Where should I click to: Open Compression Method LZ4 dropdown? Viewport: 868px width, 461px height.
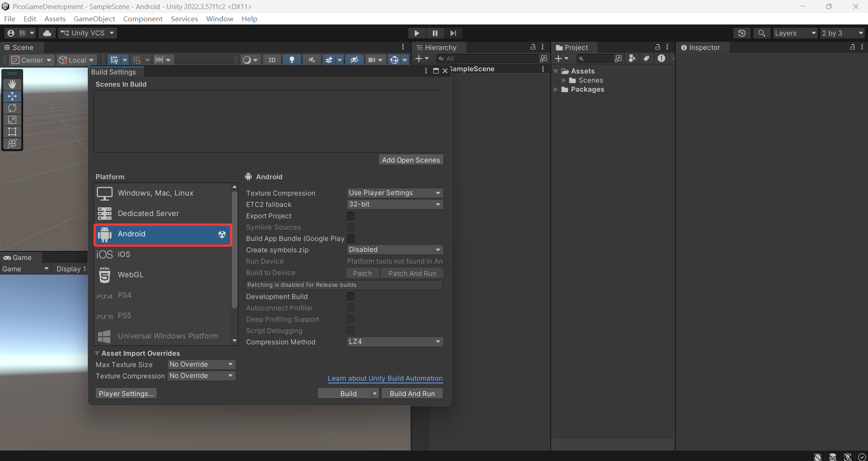click(395, 342)
